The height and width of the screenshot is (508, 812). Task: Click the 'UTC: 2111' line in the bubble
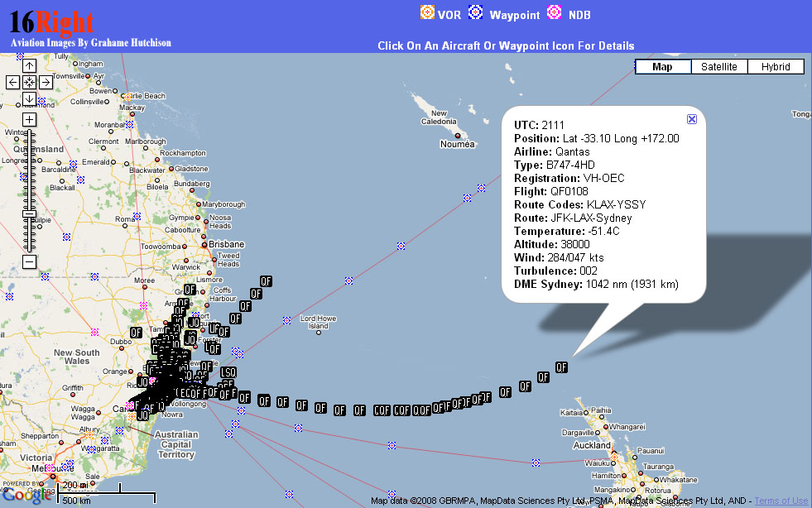tap(539, 125)
